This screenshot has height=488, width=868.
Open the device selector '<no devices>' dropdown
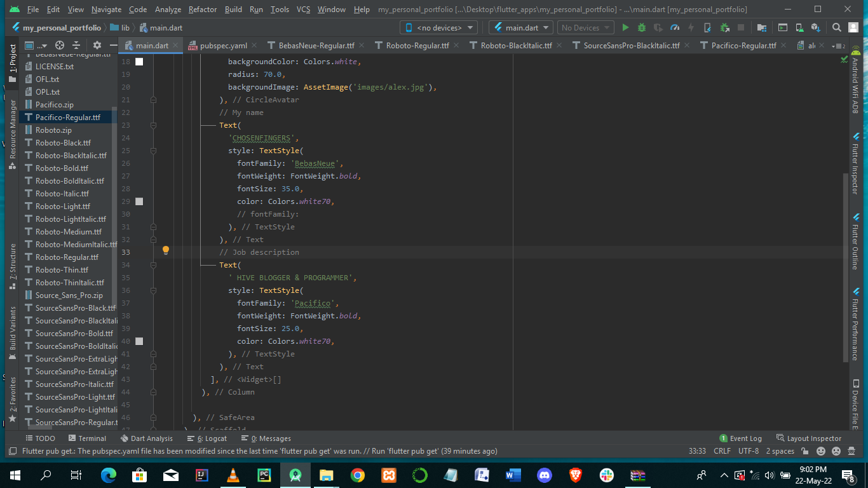pos(438,28)
